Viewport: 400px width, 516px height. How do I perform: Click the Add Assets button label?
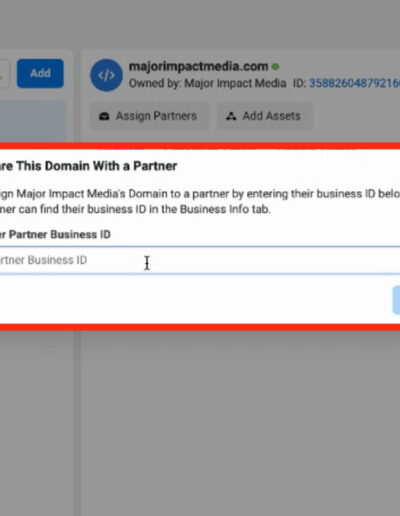point(271,116)
